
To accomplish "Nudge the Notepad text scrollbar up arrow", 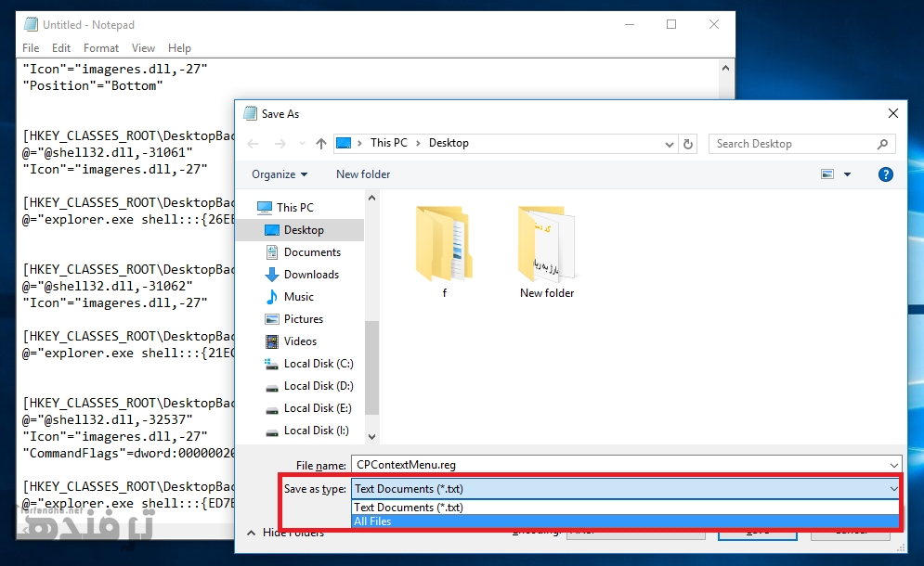I will [x=725, y=69].
